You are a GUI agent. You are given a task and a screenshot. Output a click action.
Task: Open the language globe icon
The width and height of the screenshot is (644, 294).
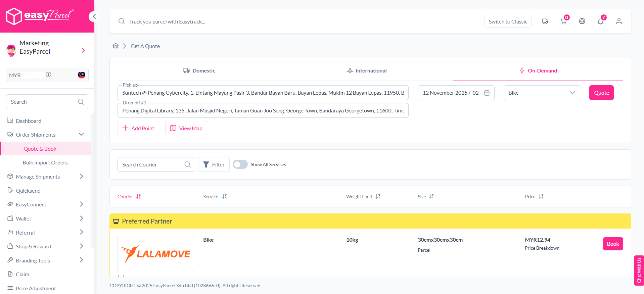[582, 21]
